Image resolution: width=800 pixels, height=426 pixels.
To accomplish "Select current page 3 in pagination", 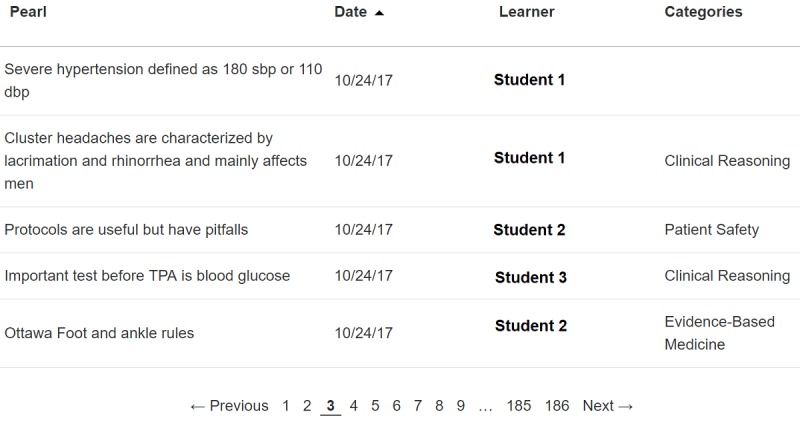I will tap(330, 406).
